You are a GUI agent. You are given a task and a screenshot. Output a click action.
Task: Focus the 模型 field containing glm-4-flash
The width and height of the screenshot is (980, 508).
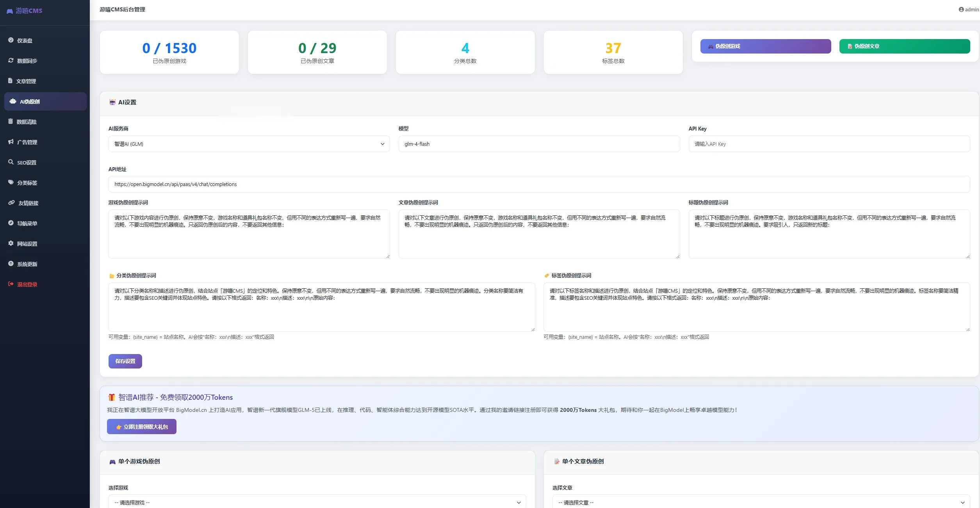pos(539,144)
